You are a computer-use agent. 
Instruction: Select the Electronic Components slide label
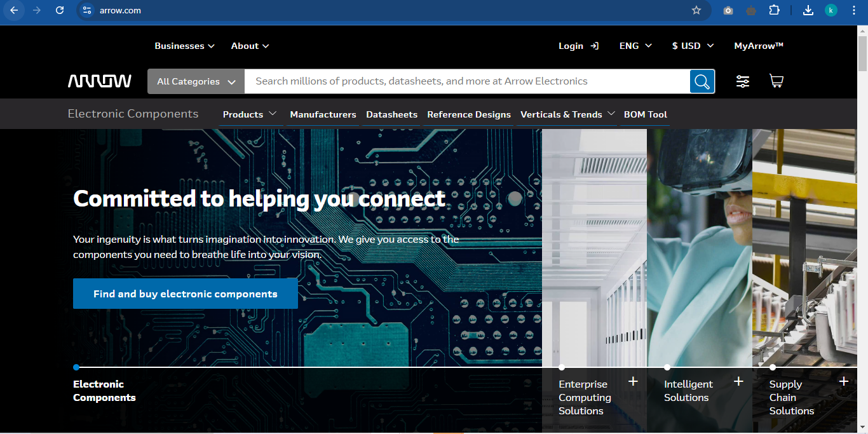pos(104,391)
